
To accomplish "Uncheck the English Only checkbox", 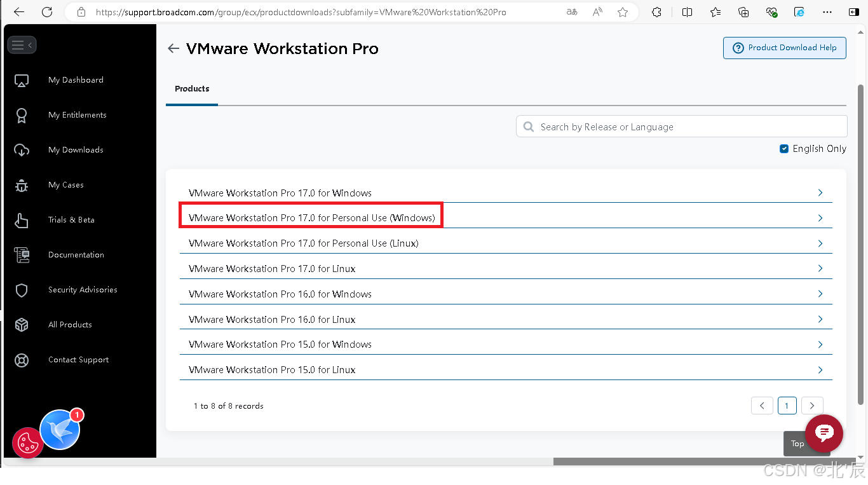I will (784, 149).
